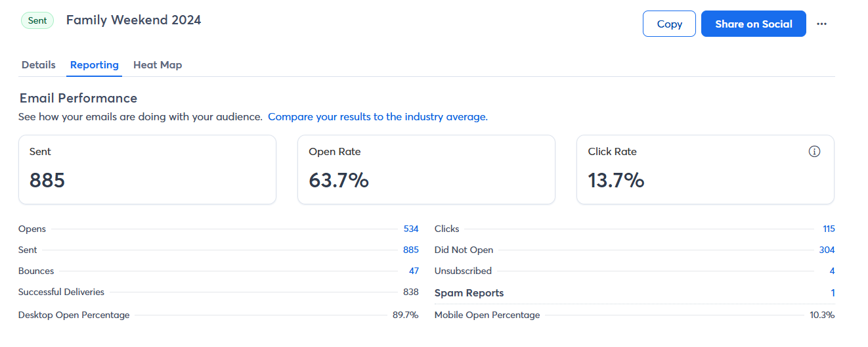Click the Click Rate info icon

pos(814,152)
